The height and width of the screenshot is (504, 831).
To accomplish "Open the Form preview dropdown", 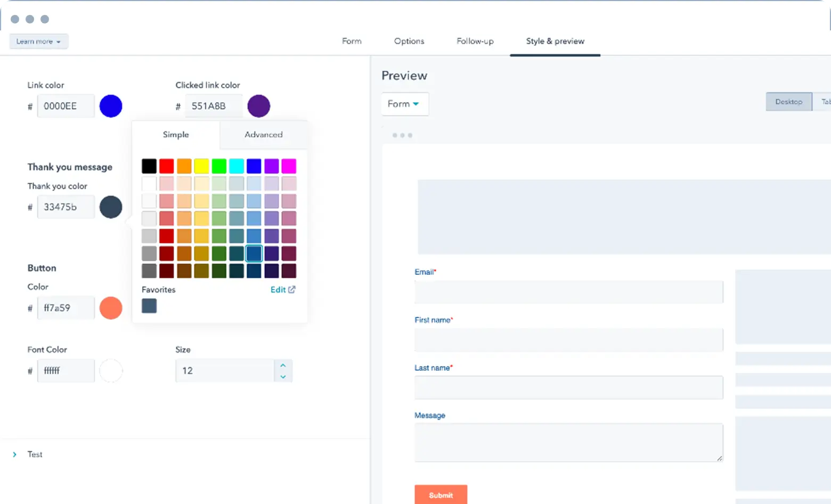I will coord(405,104).
